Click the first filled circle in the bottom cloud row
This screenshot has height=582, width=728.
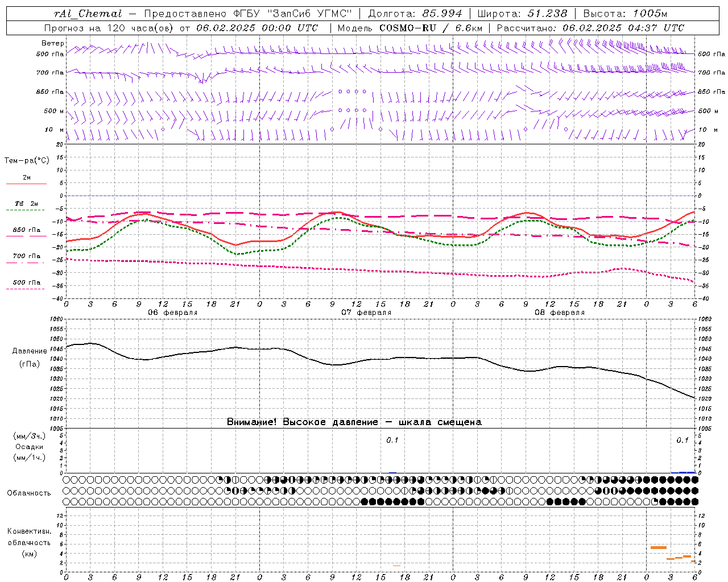pos(365,501)
